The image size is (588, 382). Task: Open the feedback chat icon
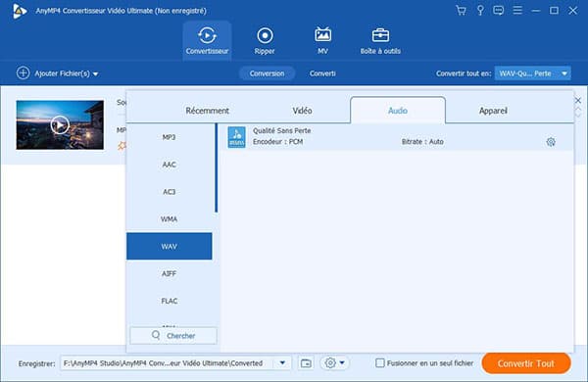[499, 10]
